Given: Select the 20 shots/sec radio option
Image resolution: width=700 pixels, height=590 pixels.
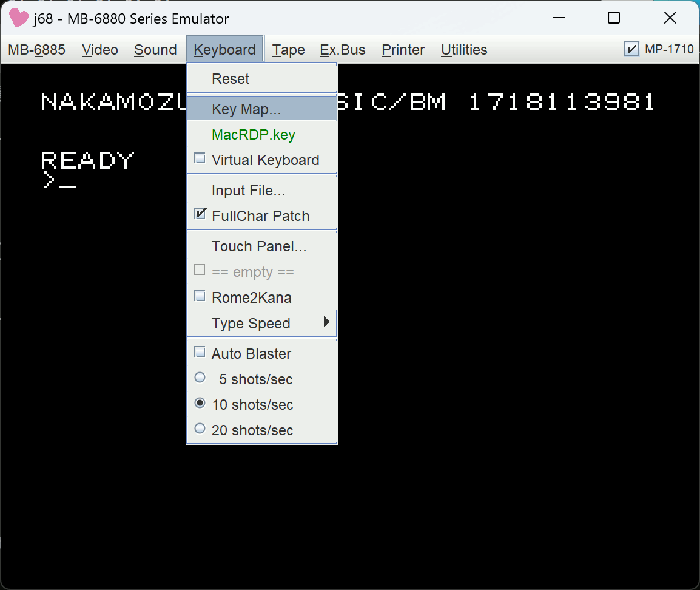Looking at the screenshot, I should point(200,429).
